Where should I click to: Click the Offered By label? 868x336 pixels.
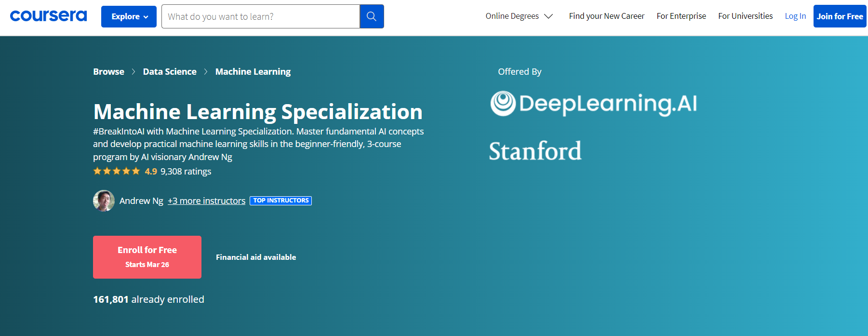click(x=520, y=71)
